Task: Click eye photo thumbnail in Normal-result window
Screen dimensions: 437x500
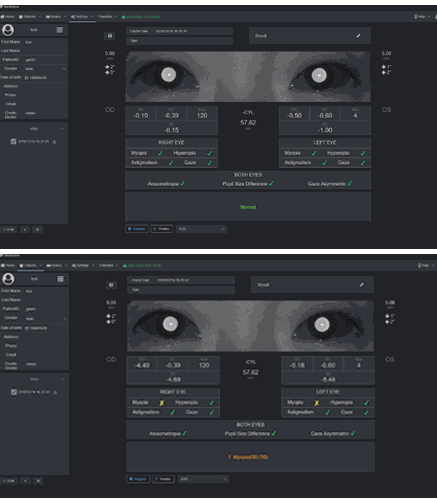Action: tap(248, 77)
